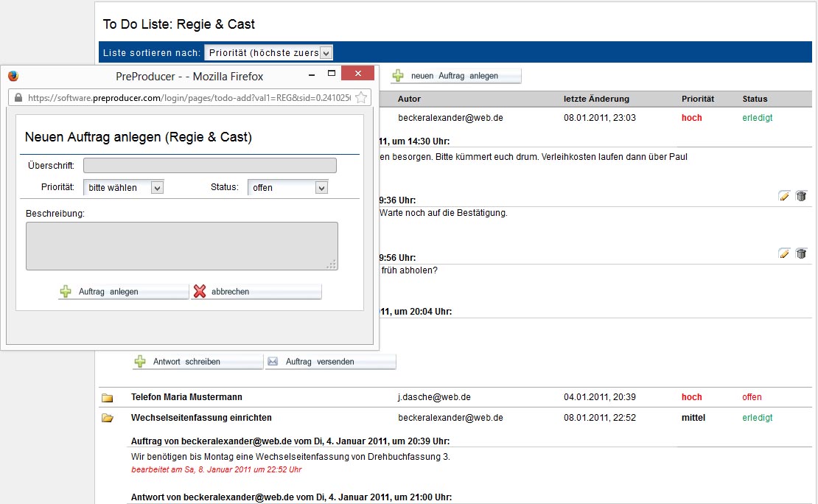Click the Beschreibung text area

(x=182, y=246)
